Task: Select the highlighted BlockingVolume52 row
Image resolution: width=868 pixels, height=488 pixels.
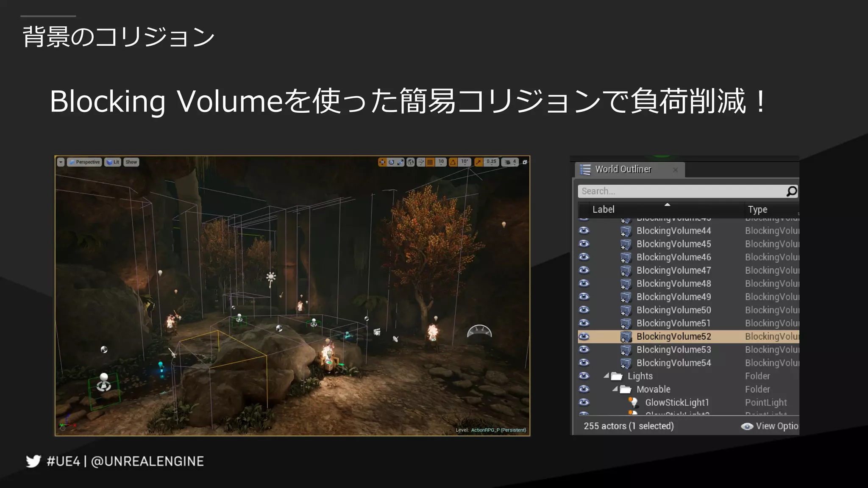Action: [x=688, y=336]
